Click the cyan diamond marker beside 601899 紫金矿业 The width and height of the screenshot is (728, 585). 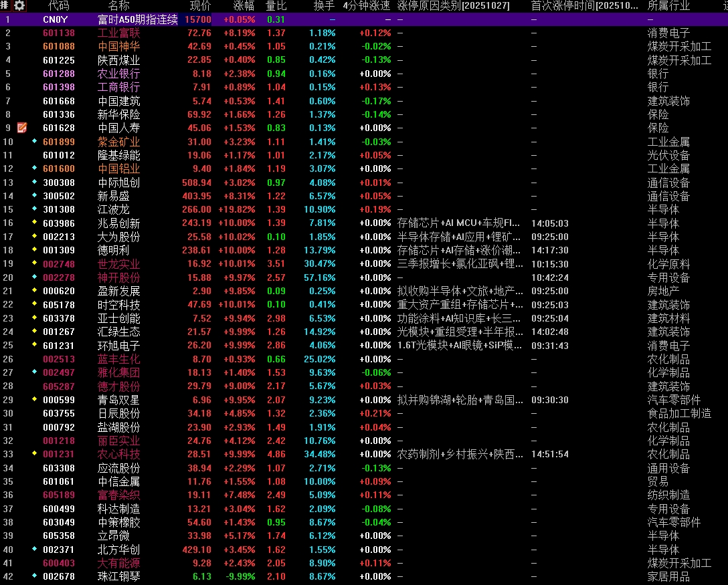pyautogui.click(x=34, y=140)
